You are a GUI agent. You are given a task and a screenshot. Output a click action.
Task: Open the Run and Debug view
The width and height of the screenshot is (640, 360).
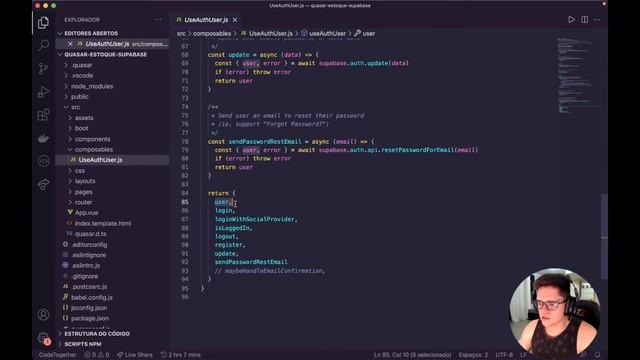click(43, 92)
